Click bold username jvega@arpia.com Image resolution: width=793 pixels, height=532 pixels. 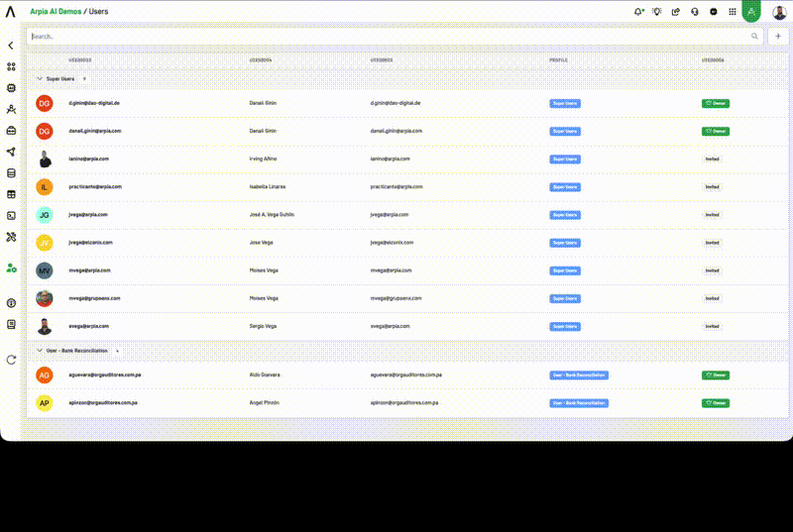tap(88, 214)
